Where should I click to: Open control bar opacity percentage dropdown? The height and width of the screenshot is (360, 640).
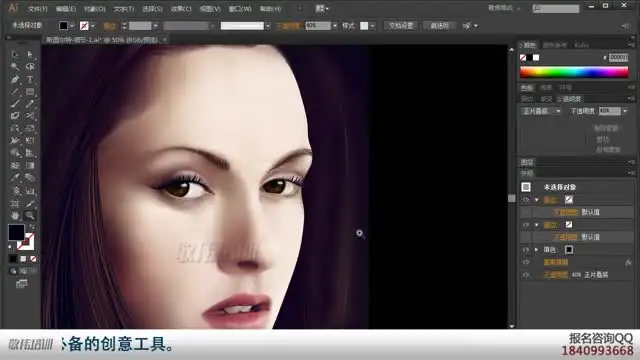335,26
